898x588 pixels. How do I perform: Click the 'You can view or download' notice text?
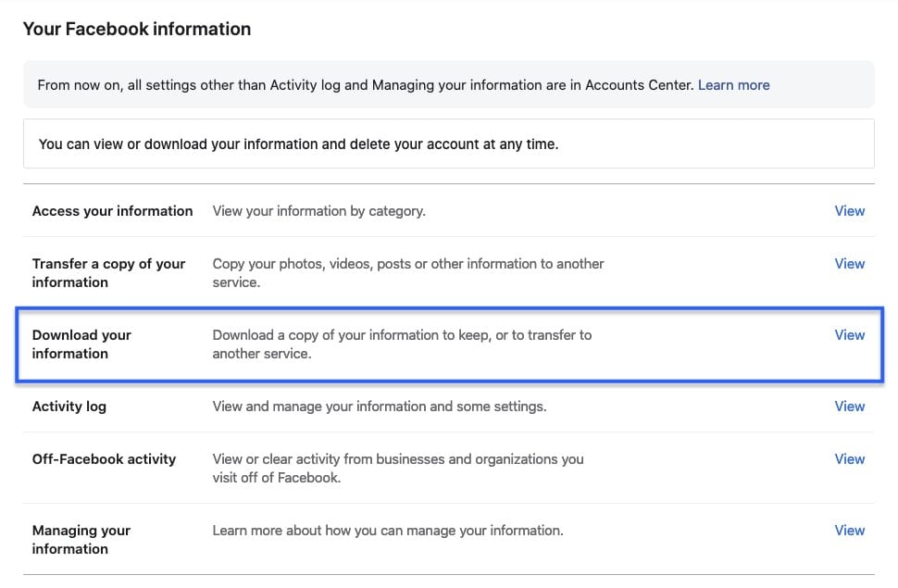point(298,144)
